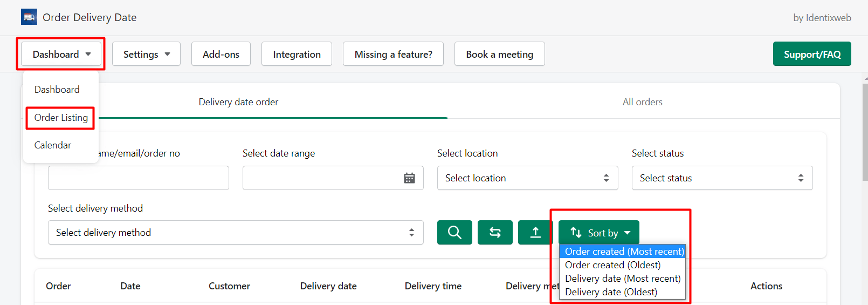The height and width of the screenshot is (305, 868).
Task: Open Support/FAQ
Action: [812, 54]
